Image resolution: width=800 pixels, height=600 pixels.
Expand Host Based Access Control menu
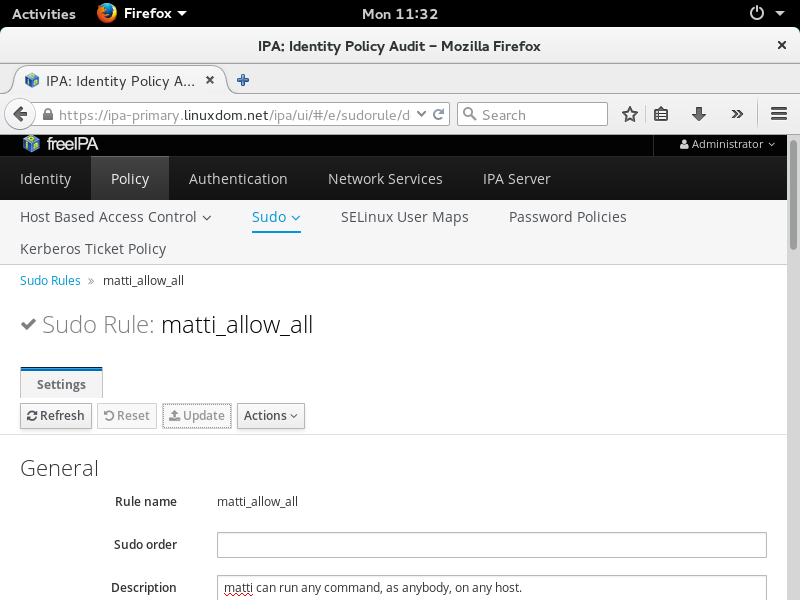pos(116,217)
